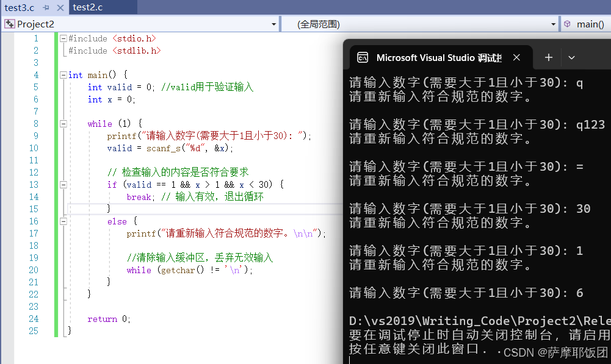611x364 pixels.
Task: Click the console prompt line ending in 6
Action: pyautogui.click(x=466, y=293)
